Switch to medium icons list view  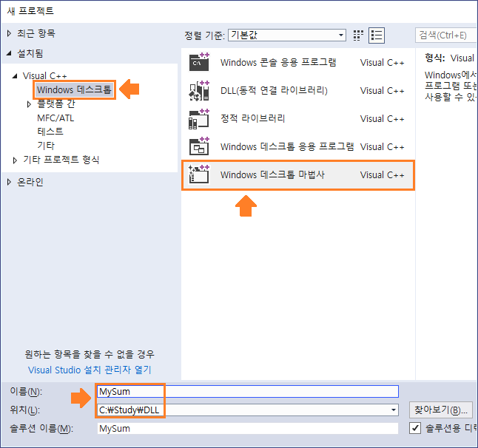click(x=377, y=35)
